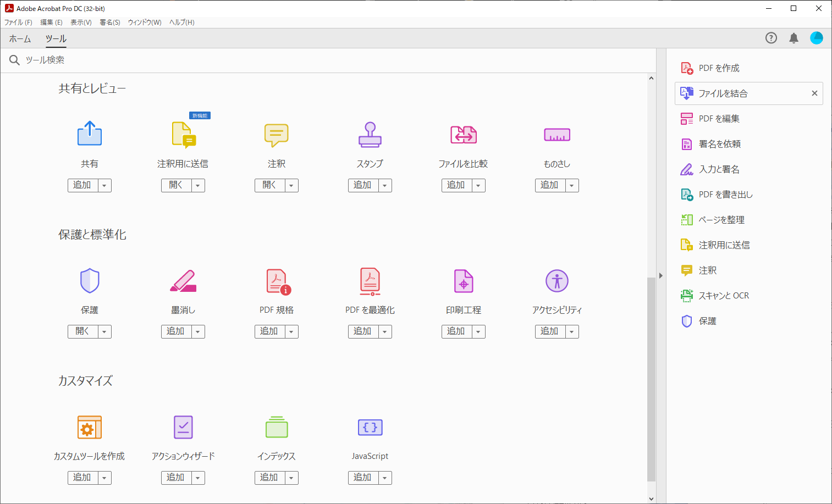Click the scroll up arrow of the tools list
The image size is (832, 504).
[x=651, y=78]
